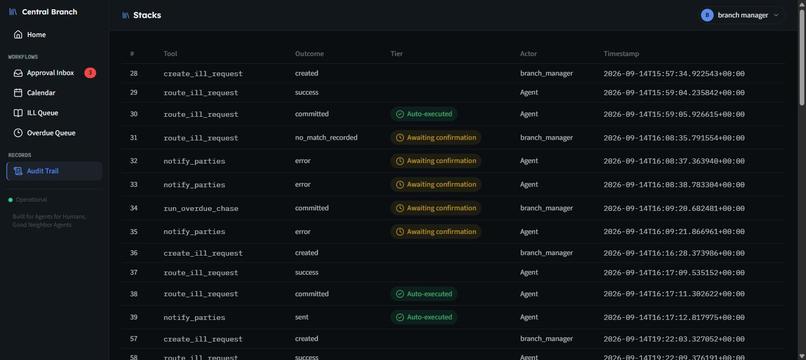Click Awaiting confirmation badge in row 31
Screen dimensions: 806x360
[436, 138]
